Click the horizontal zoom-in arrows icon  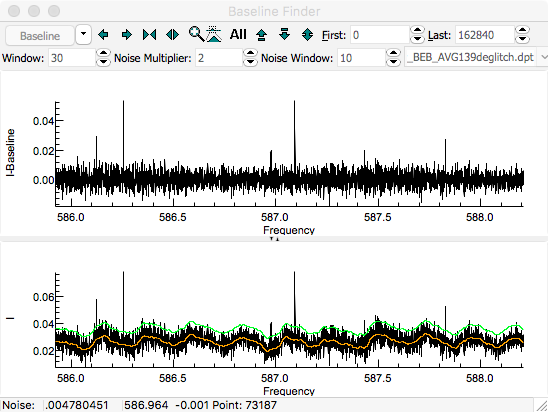pos(150,35)
